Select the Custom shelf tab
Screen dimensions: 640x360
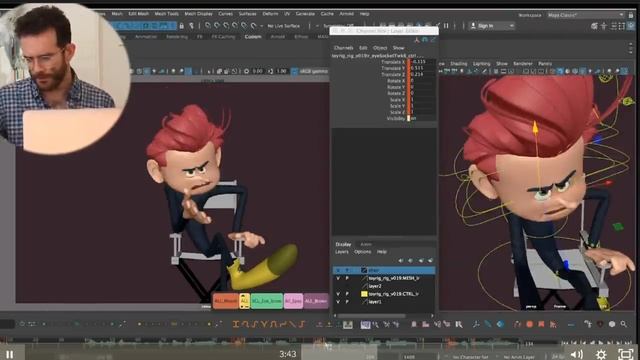[x=253, y=37]
